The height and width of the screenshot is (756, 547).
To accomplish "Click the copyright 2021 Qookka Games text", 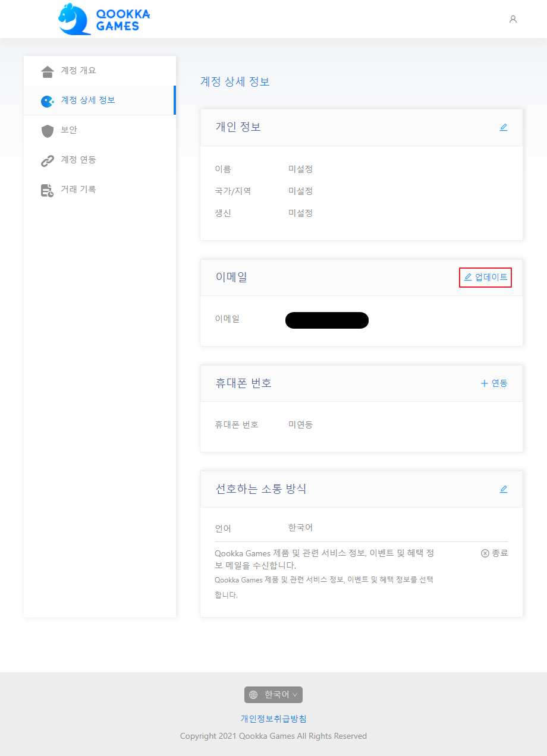I will click(x=273, y=736).
